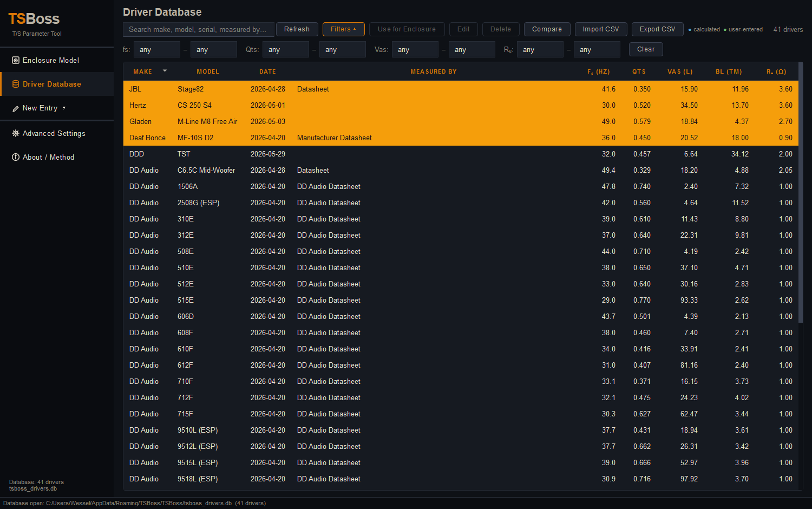This screenshot has width=812, height=509.
Task: Click the fs maximum filter field
Action: (214, 49)
